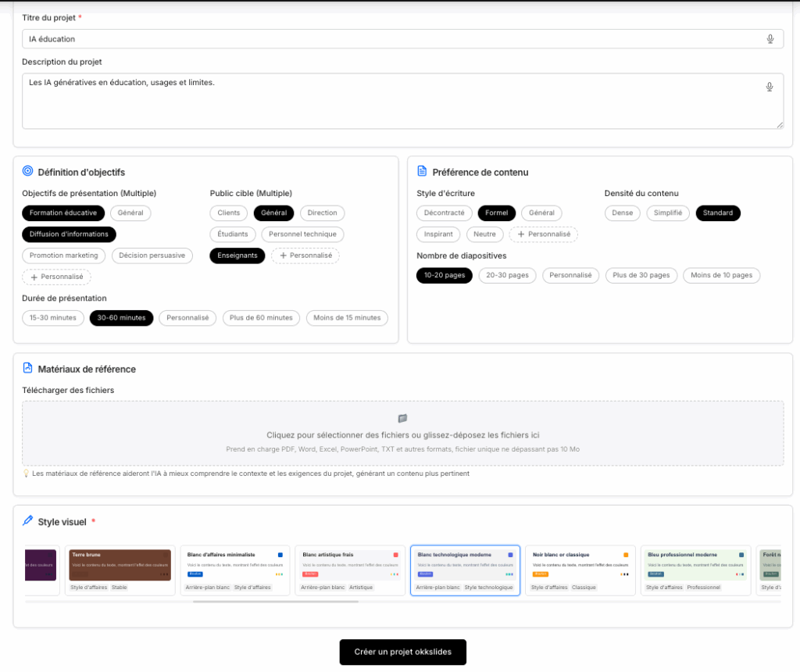800x672 pixels.
Task: Select the 15-30 minutes duration option
Action: [x=53, y=318]
